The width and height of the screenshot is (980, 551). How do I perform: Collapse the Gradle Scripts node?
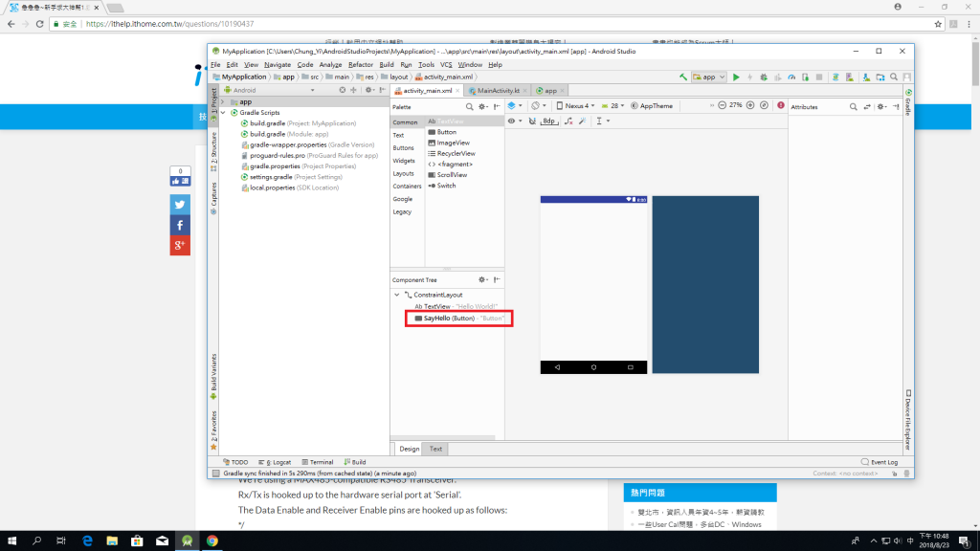[223, 113]
